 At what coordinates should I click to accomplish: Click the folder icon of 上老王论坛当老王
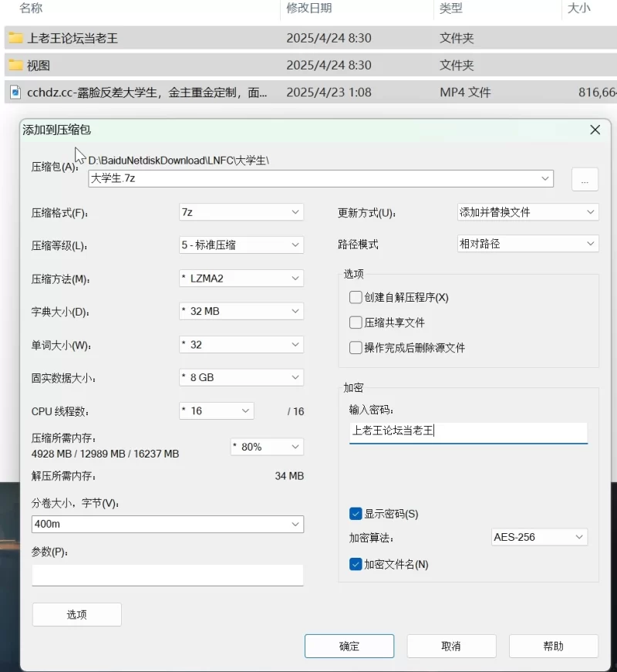16,38
